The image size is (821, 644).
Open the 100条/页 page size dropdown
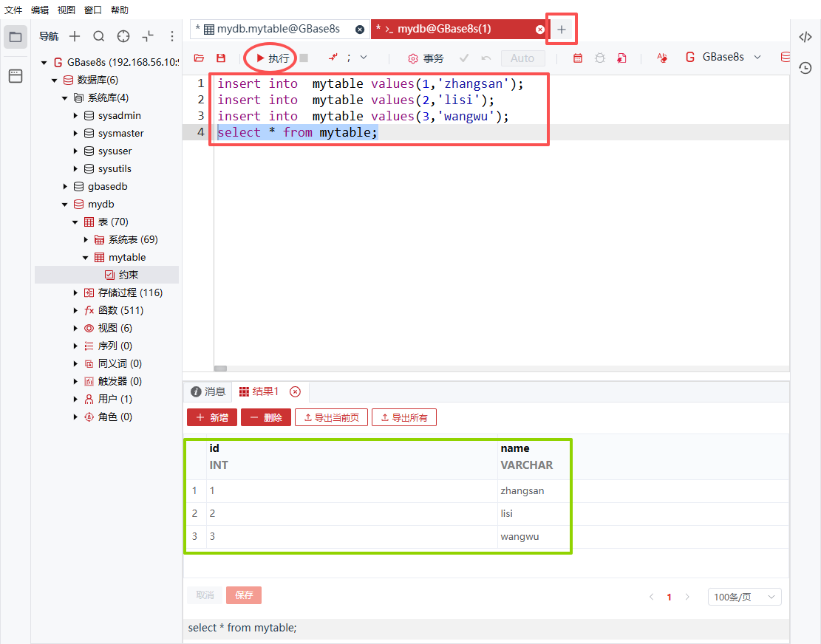click(744, 597)
